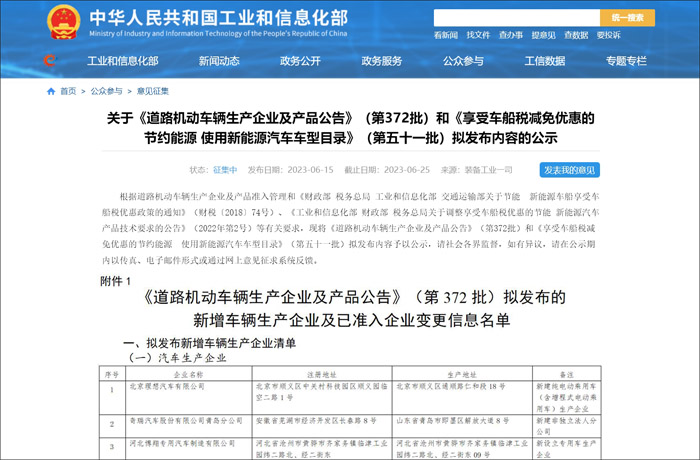
Task: Select 工业和信息化部 in the navigation bar
Action: (x=123, y=61)
